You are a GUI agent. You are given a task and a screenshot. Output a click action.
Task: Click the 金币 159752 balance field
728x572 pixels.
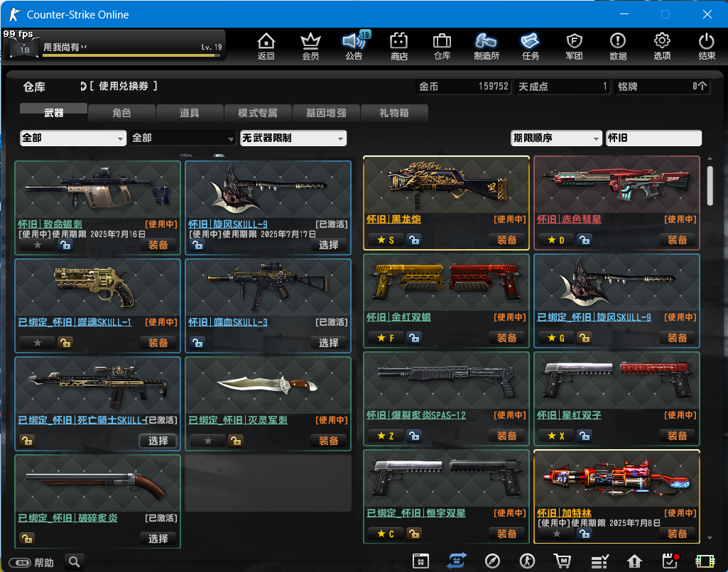click(463, 87)
